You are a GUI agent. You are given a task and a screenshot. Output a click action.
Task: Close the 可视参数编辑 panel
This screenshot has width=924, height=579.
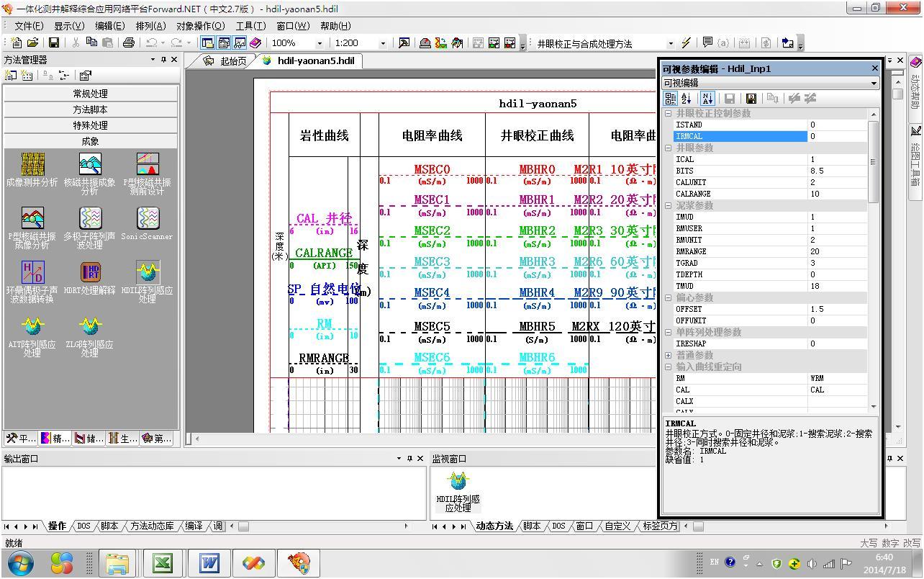tap(874, 68)
